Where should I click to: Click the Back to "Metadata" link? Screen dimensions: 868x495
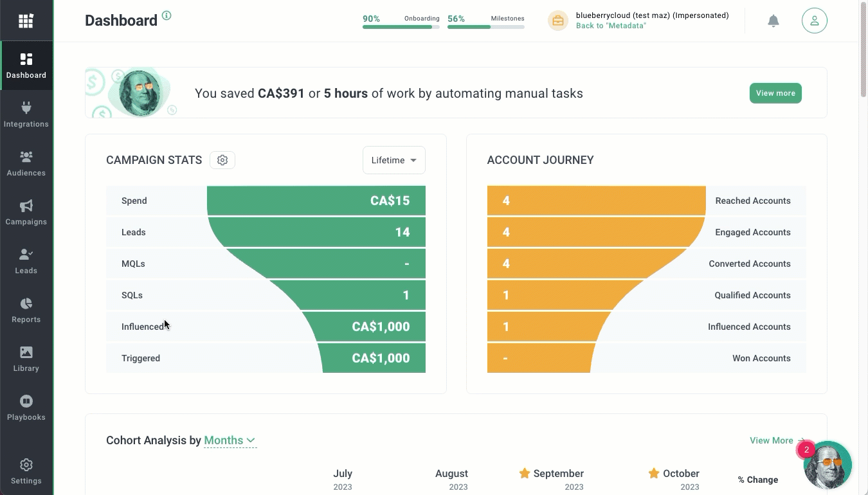tap(611, 26)
